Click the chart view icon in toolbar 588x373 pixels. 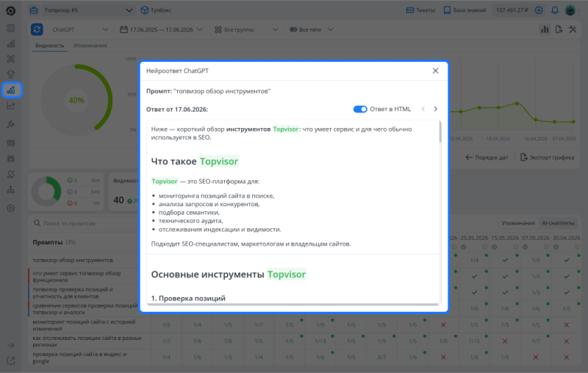pos(545,29)
